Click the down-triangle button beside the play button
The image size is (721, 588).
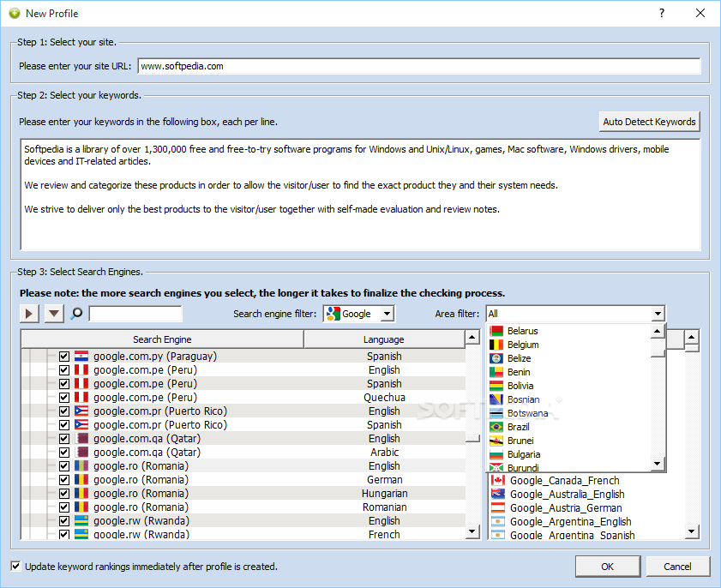(54, 314)
